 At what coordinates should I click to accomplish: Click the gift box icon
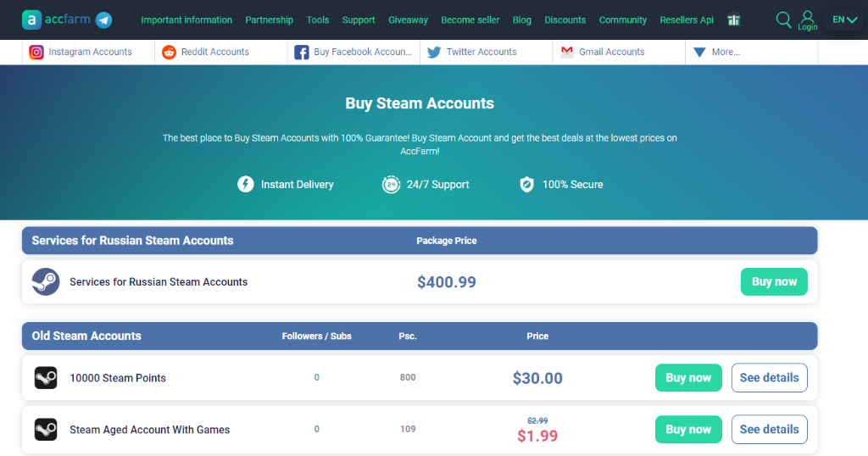pos(733,20)
